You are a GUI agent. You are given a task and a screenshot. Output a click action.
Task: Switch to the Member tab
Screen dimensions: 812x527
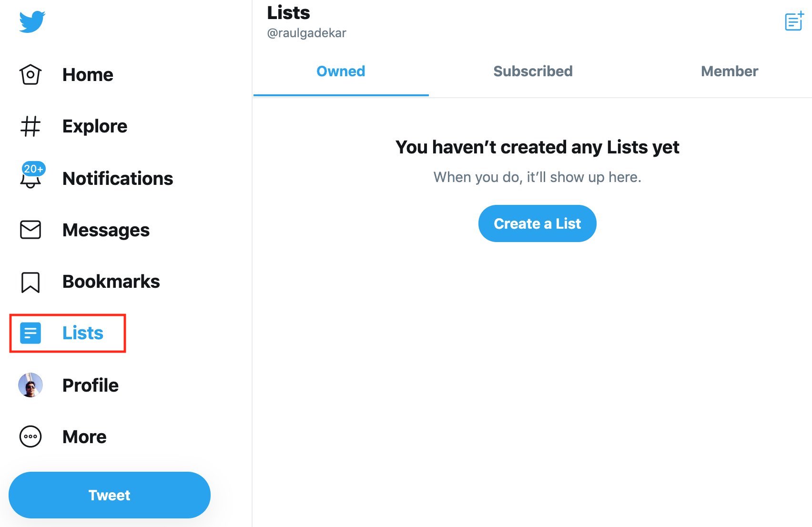pyautogui.click(x=729, y=71)
